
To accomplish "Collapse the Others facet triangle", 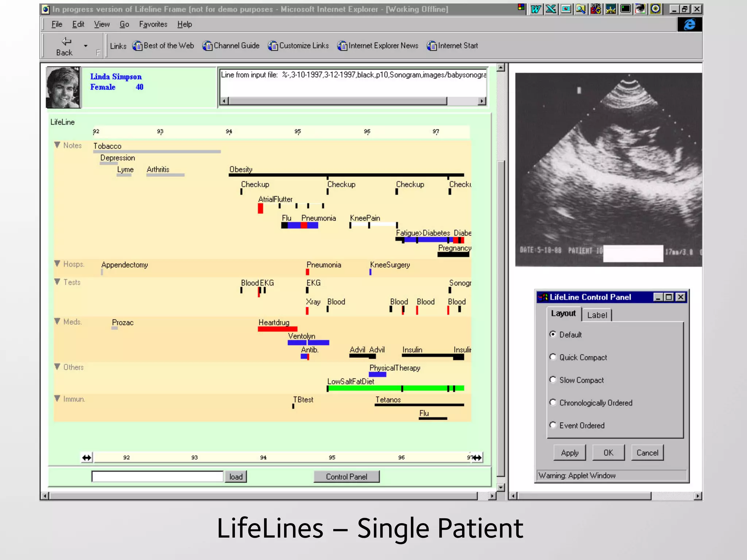I will 57,367.
